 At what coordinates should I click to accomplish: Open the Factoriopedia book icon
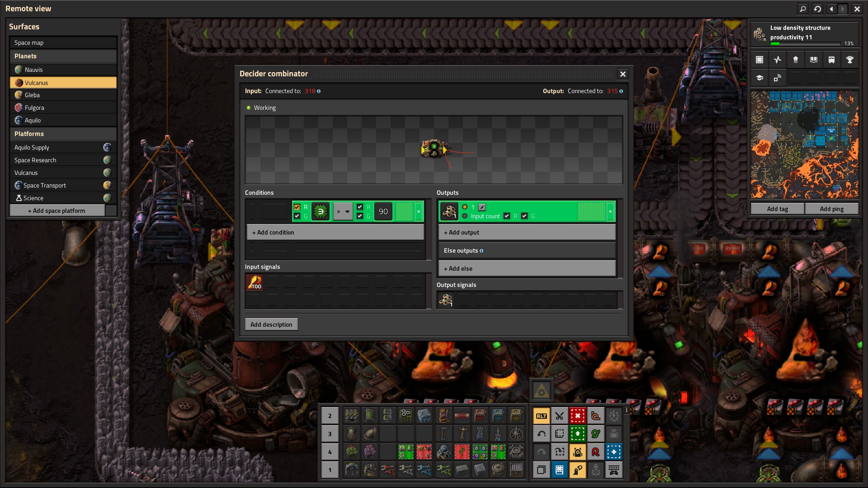814,60
